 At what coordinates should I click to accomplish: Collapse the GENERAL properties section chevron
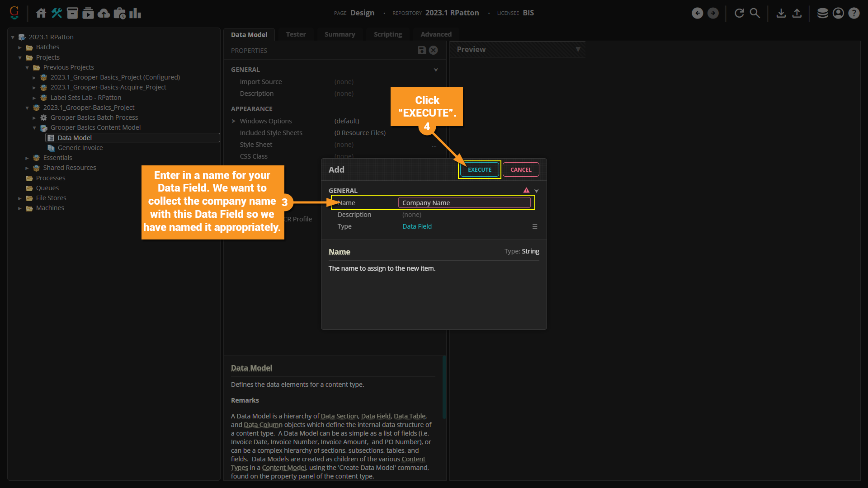pos(436,70)
